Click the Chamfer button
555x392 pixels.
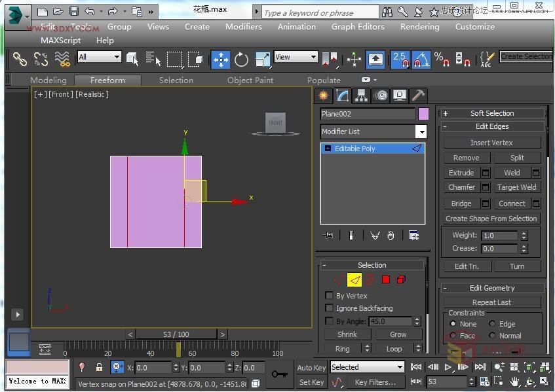coord(461,187)
